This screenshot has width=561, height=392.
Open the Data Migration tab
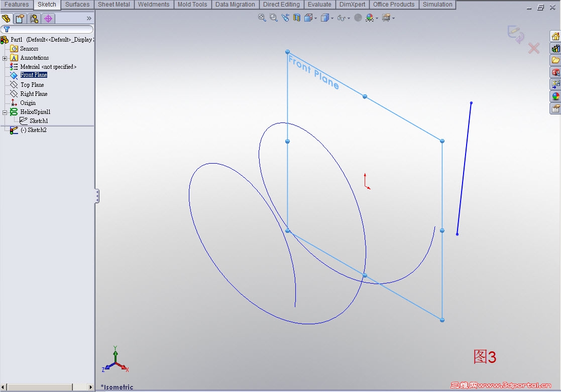[x=235, y=5]
